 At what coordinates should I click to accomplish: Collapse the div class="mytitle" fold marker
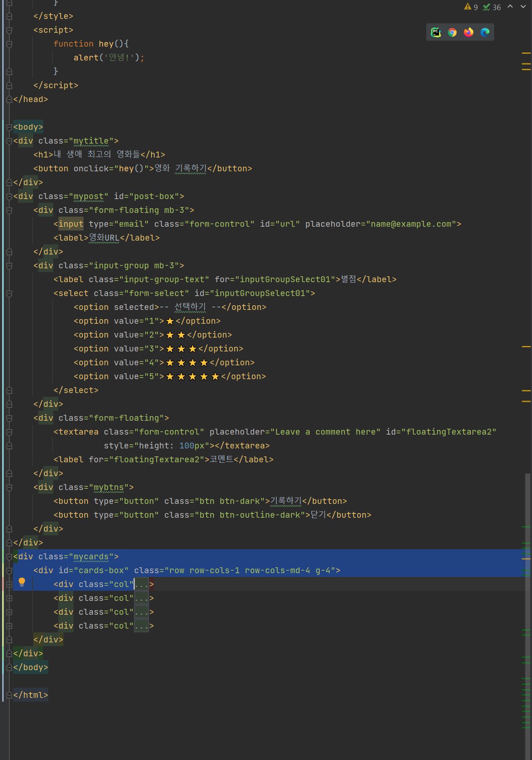(x=9, y=141)
